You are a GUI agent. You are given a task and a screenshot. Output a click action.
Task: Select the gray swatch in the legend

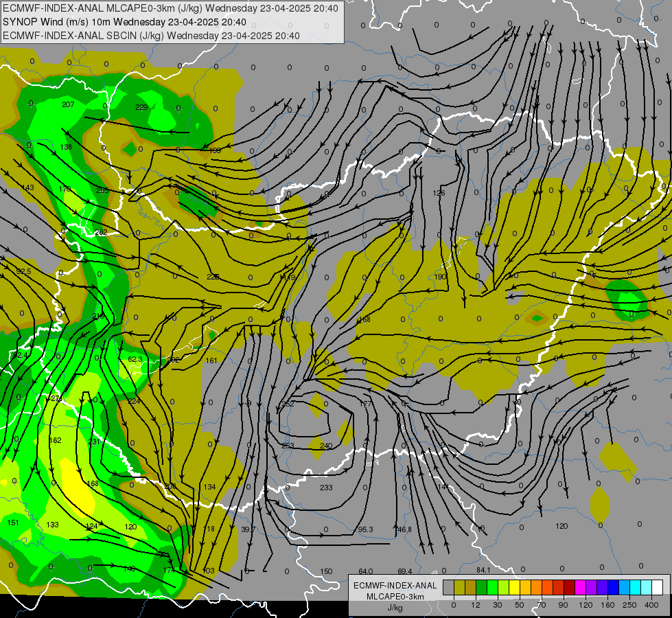click(448, 587)
